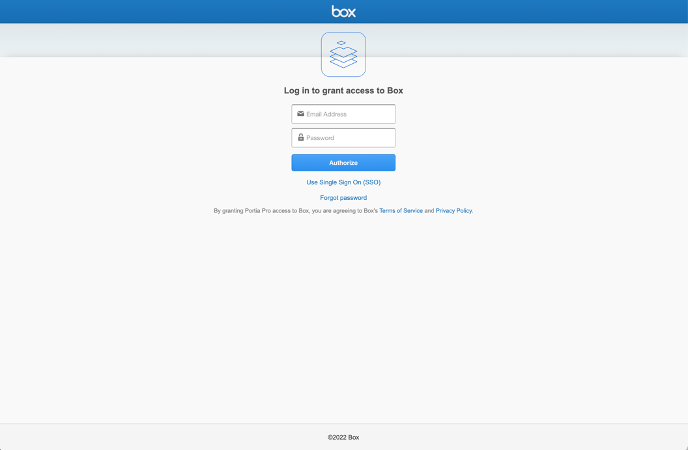Open the Privacy Policy link
This screenshot has width=688, height=450.
point(454,211)
